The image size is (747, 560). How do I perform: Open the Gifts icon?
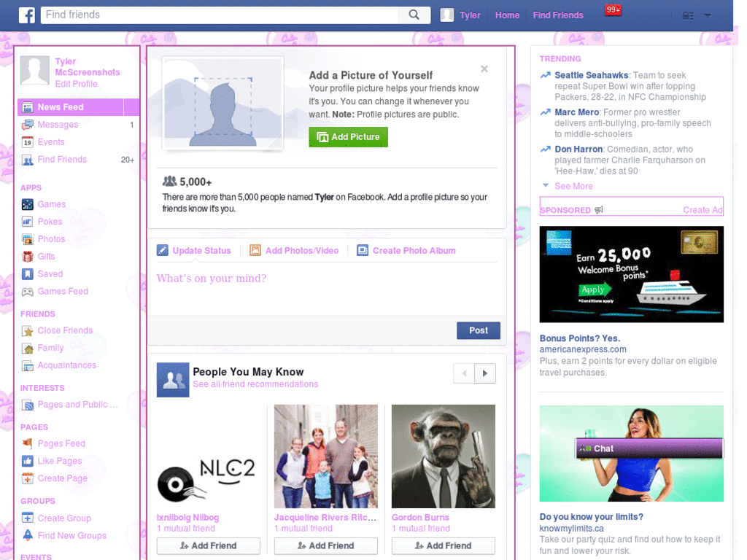(28, 257)
